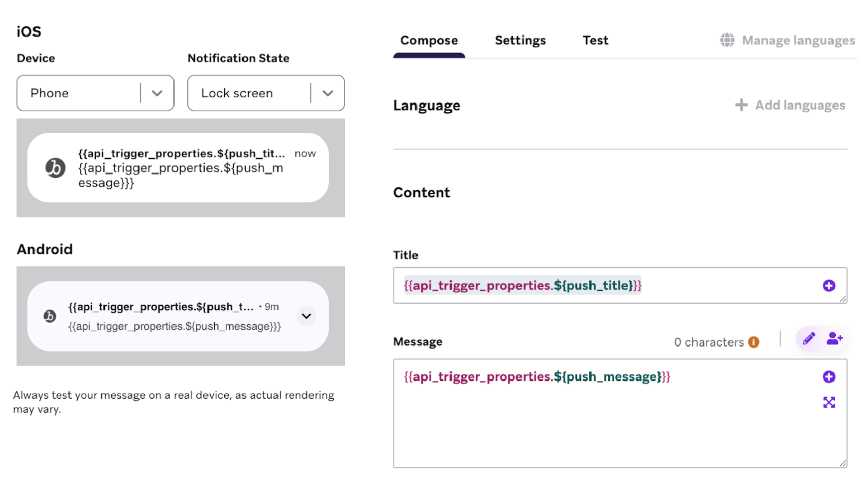Click the globe icon beside Manage languages

point(727,40)
